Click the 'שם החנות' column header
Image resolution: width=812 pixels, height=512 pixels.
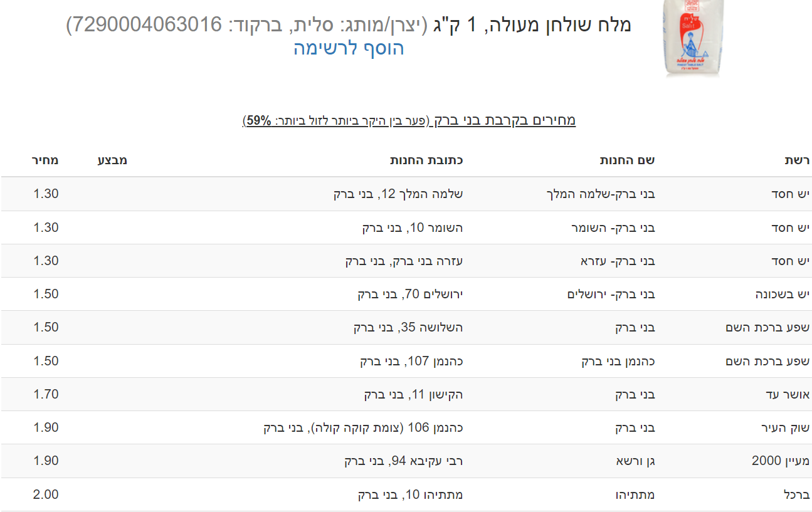[628, 160]
